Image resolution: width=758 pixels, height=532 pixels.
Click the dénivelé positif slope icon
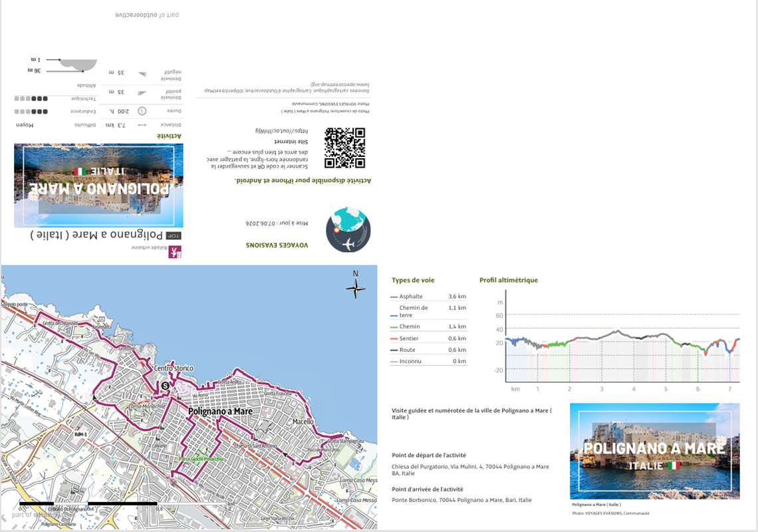click(x=142, y=92)
